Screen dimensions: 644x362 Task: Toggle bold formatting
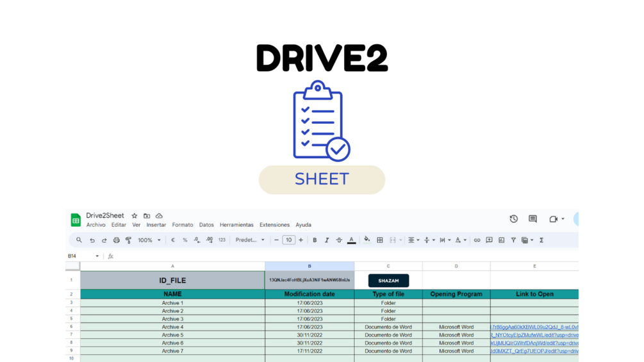click(315, 240)
